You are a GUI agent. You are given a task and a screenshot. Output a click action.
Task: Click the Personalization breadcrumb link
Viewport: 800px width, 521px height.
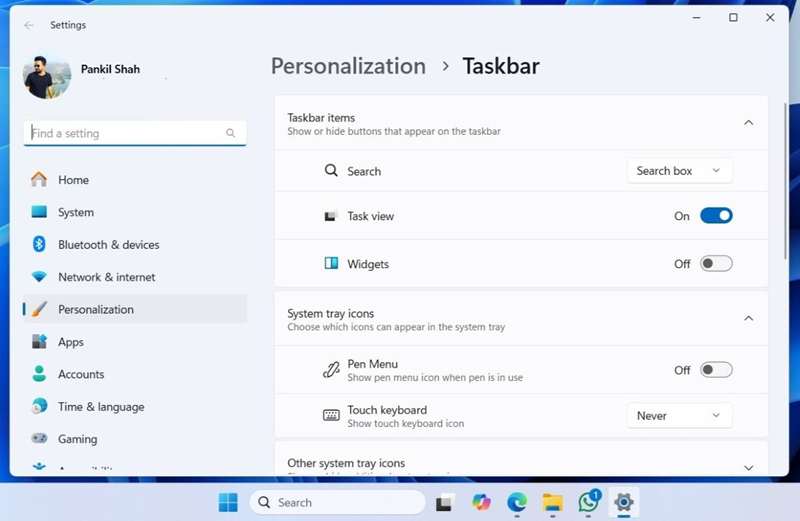coord(348,67)
